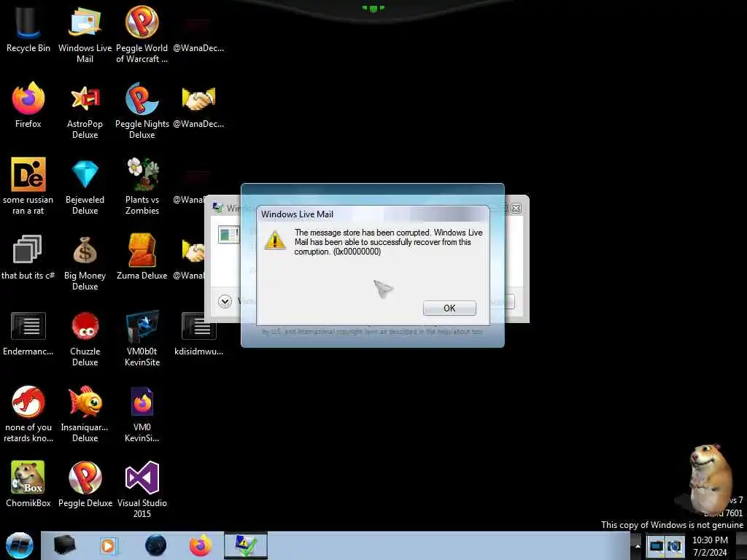Click OK in the Windows Live Mail dialog
This screenshot has height=560, width=747.
click(449, 308)
